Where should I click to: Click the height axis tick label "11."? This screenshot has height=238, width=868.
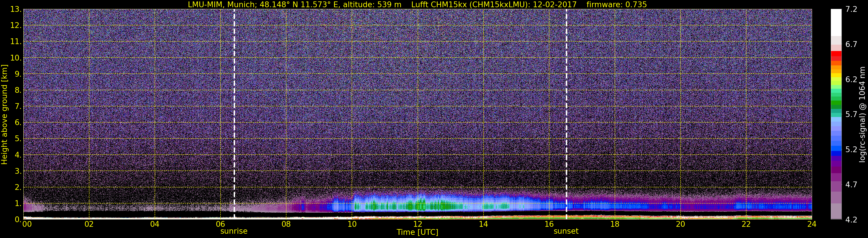(x=16, y=42)
